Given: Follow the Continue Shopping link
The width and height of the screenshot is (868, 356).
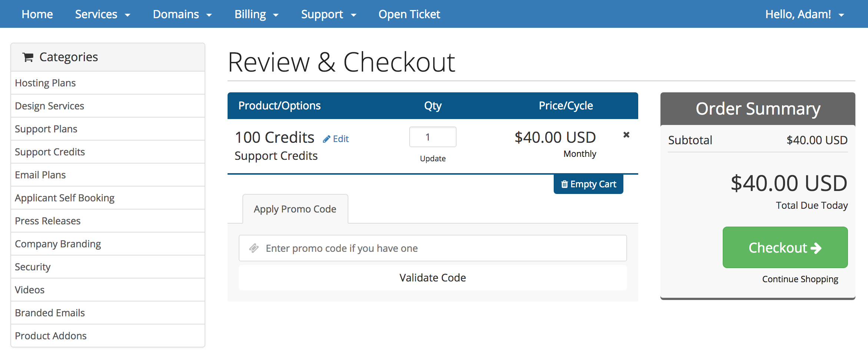Looking at the screenshot, I should [800, 279].
